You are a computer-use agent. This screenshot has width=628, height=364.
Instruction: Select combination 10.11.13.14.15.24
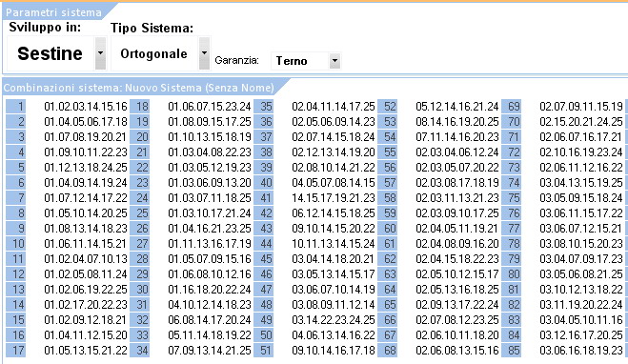(x=334, y=244)
